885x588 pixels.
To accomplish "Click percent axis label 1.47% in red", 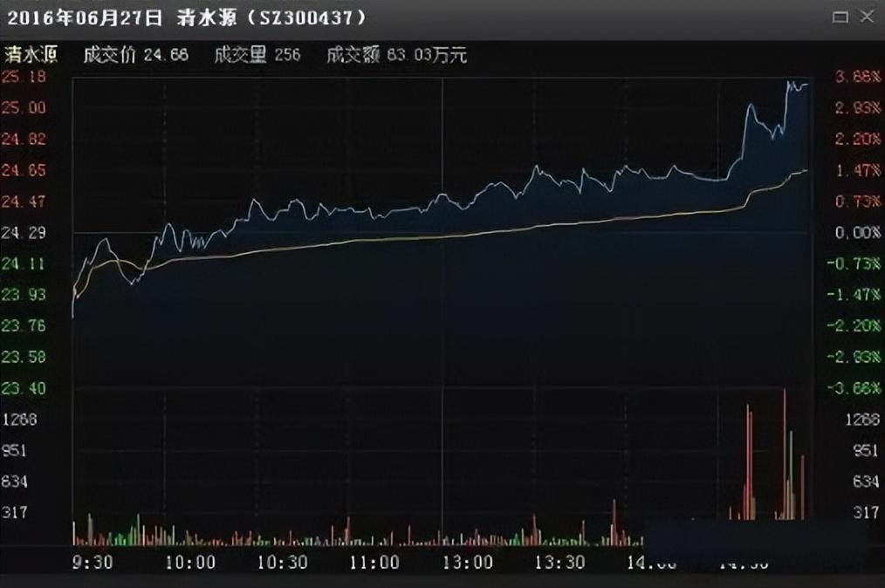I will 858,170.
